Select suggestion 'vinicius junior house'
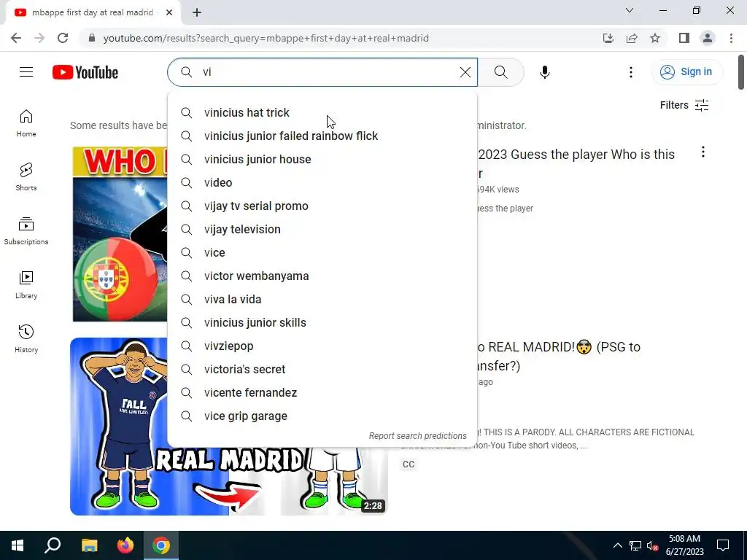This screenshot has width=747, height=560. [322, 159]
